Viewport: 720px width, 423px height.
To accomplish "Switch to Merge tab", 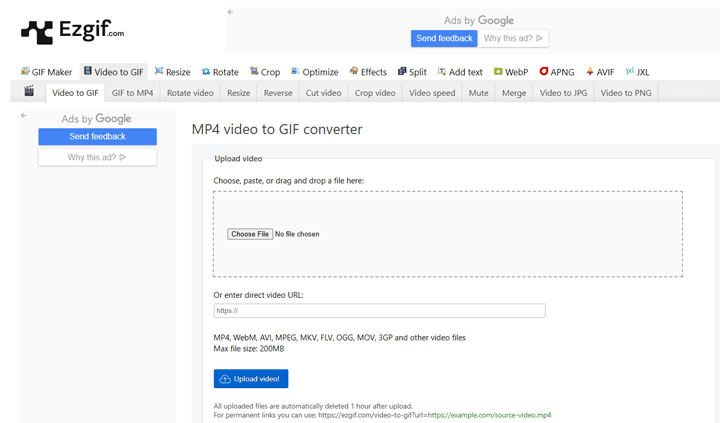I will [514, 93].
